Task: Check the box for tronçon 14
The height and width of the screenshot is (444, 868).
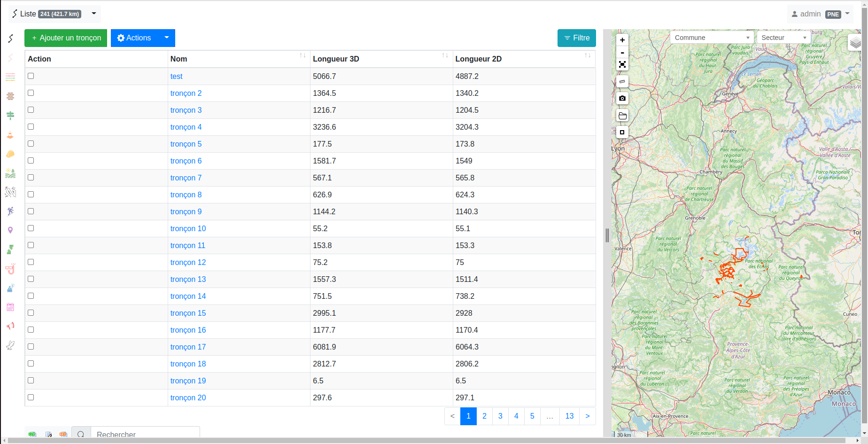Action: 31,296
